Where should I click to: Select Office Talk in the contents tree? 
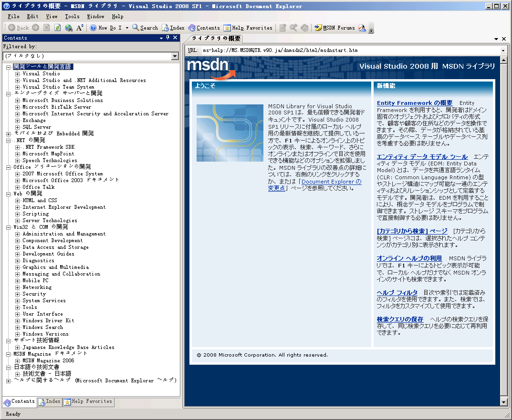39,187
